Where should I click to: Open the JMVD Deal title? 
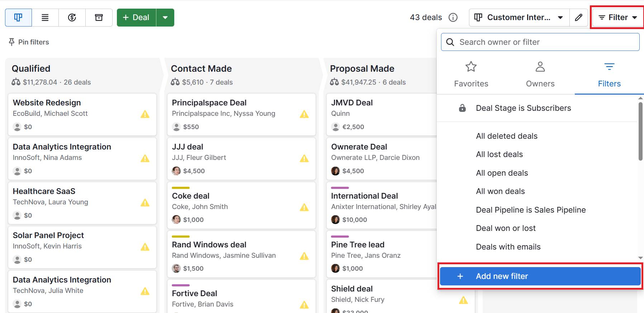(x=352, y=103)
